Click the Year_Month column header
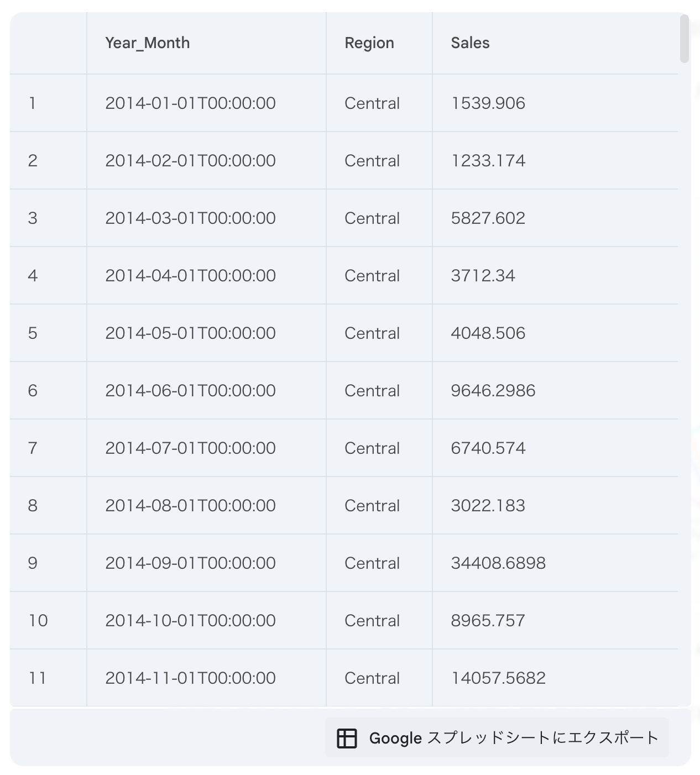The width and height of the screenshot is (700, 775). point(148,43)
